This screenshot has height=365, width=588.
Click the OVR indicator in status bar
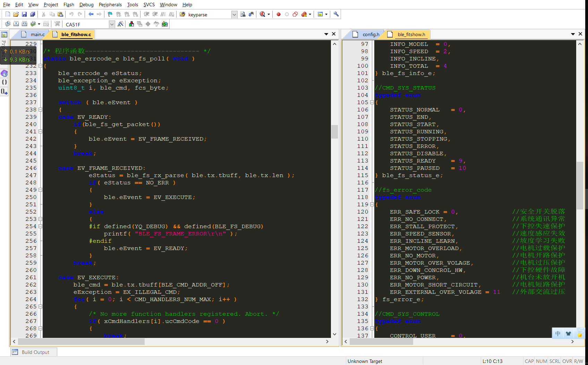[567, 361]
